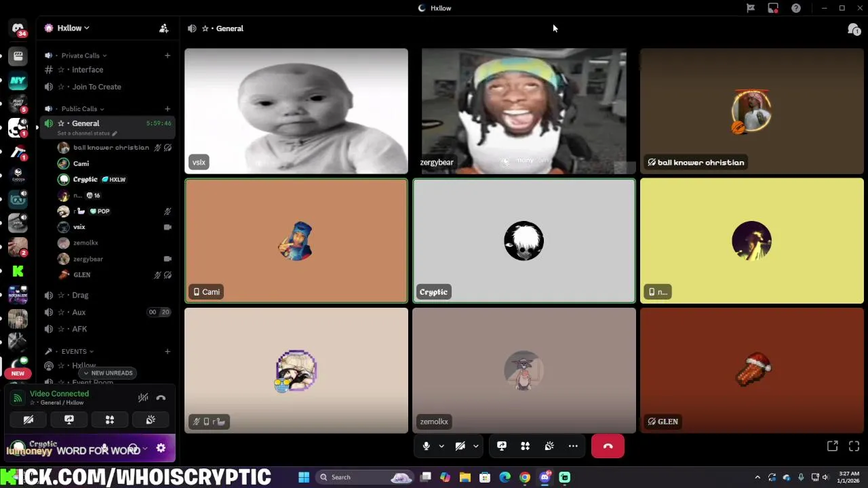The height and width of the screenshot is (488, 868).
Task: Open soundboard in the call control bar
Action: tap(549, 446)
